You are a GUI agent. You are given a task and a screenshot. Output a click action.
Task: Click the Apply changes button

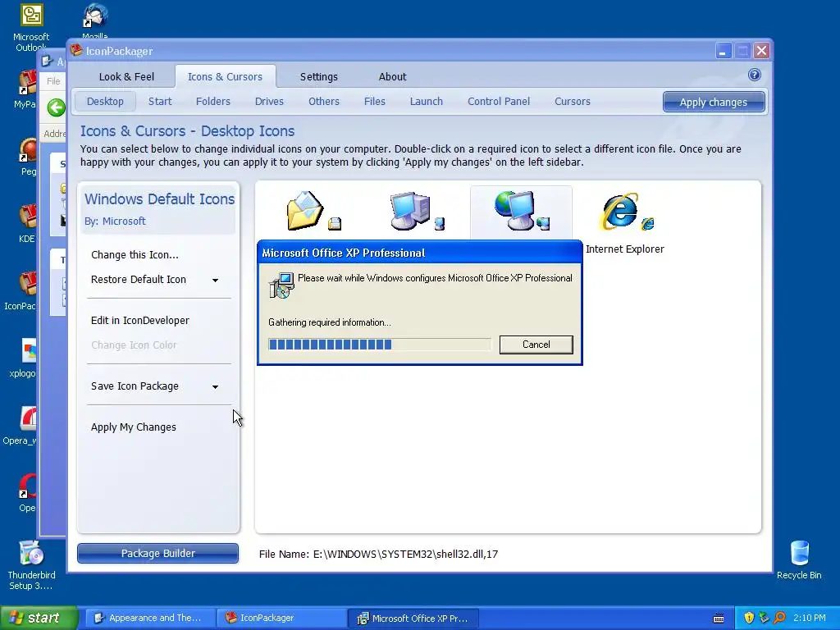pos(714,102)
